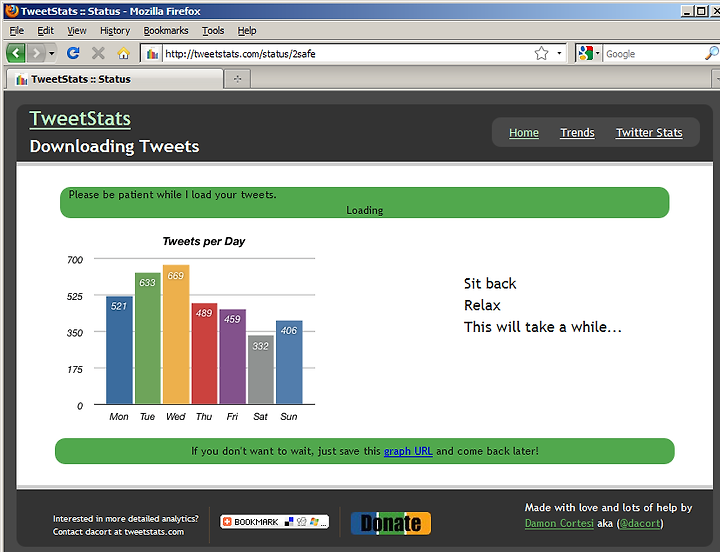Select the TweetStats :: Status tab
Viewport: 720px width, 552px height.
(115, 79)
